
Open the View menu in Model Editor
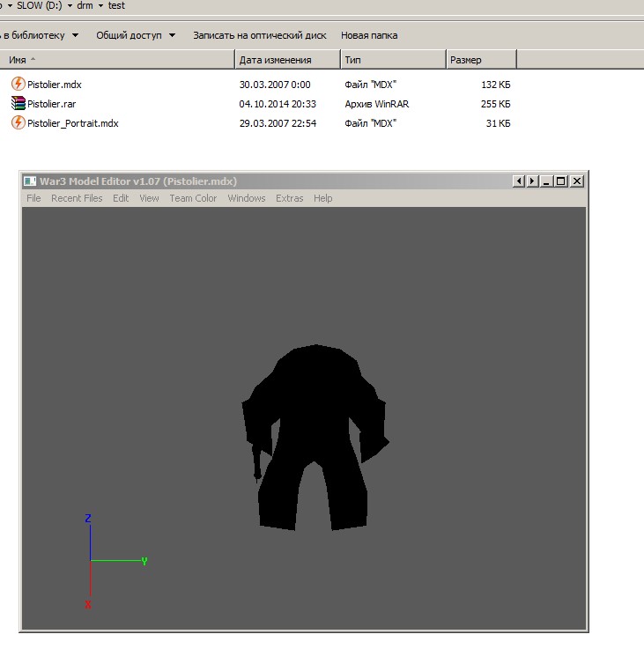[149, 198]
